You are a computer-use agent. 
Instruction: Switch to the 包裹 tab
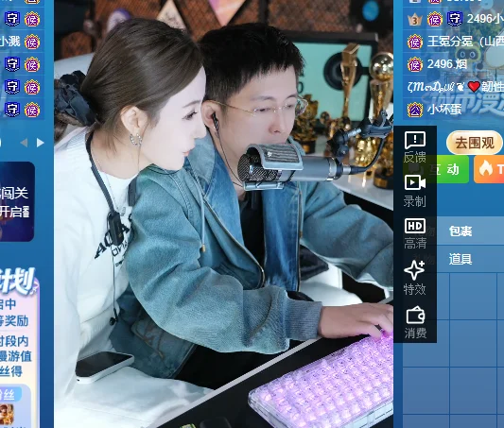coord(461,231)
